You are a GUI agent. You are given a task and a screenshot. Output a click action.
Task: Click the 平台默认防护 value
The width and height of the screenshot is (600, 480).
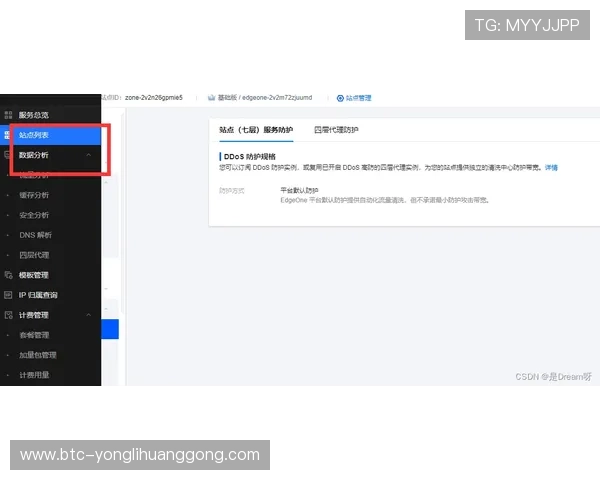[299, 190]
